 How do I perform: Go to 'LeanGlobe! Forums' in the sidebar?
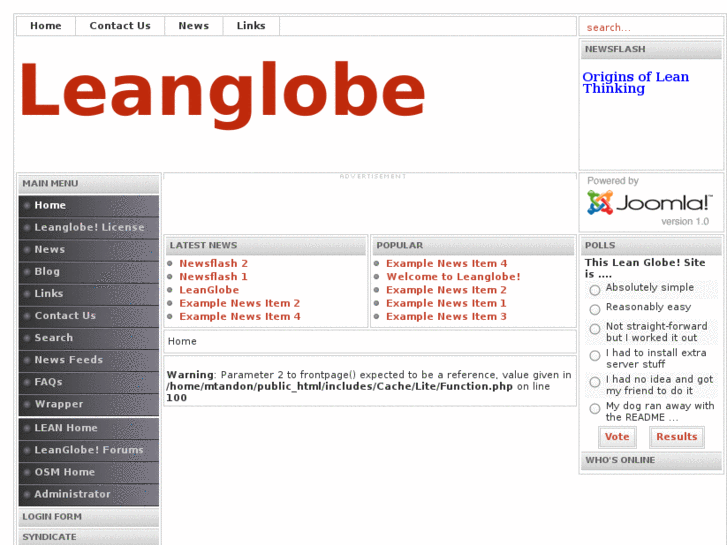tap(89, 450)
